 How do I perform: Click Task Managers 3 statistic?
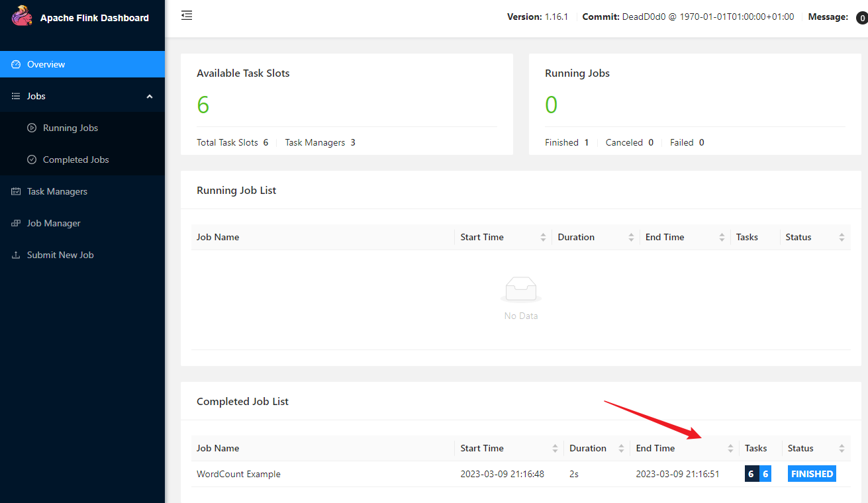click(x=320, y=142)
